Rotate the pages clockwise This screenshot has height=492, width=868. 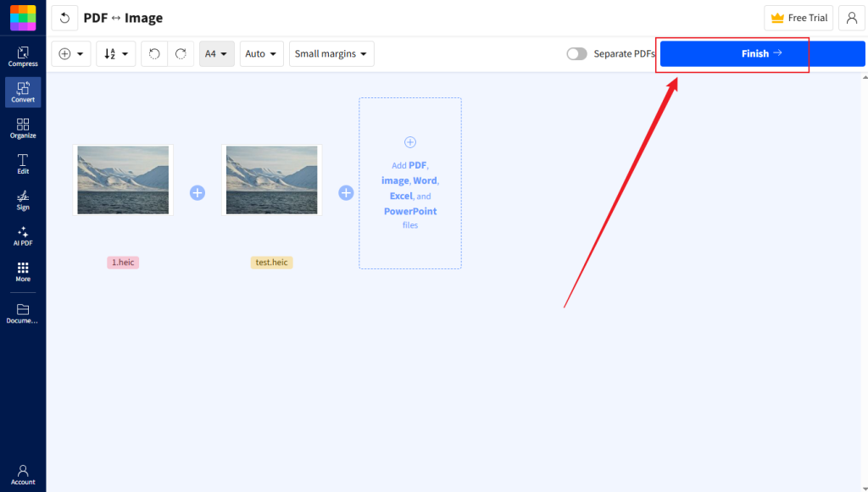pyautogui.click(x=181, y=53)
